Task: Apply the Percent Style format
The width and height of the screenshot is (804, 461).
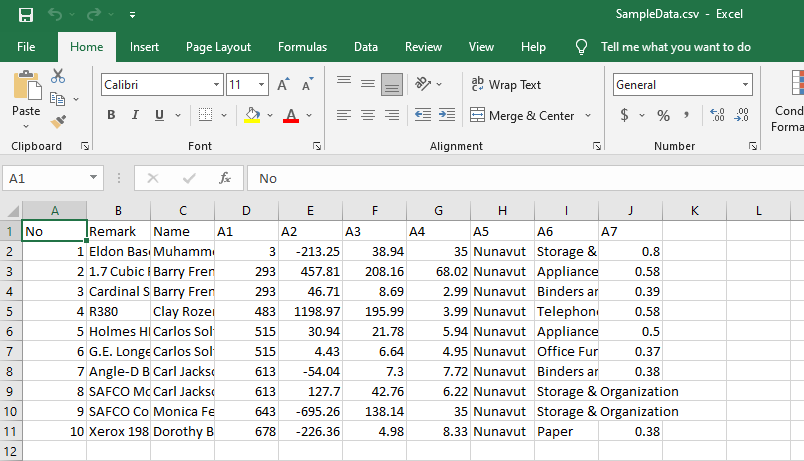Action: pyautogui.click(x=664, y=115)
